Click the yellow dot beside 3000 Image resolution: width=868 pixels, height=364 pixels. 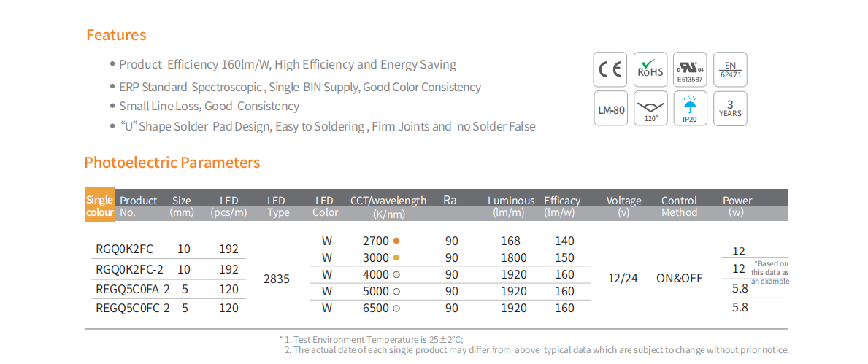pos(396,257)
